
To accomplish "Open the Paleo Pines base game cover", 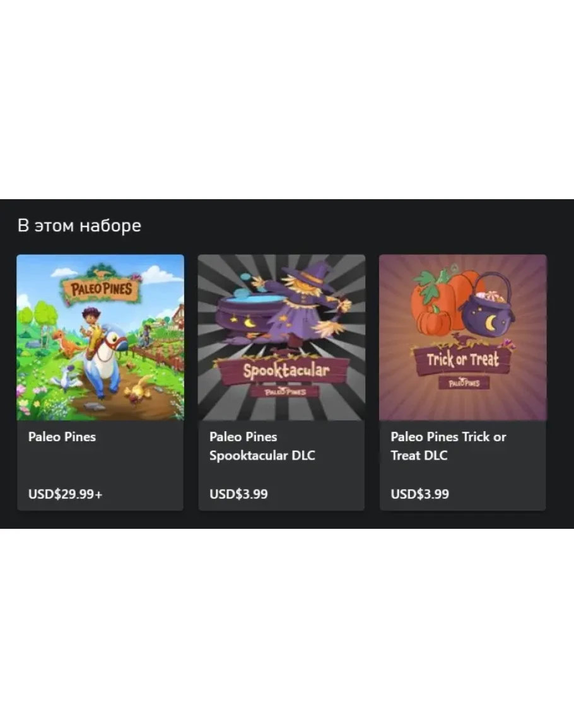I will pos(100,338).
